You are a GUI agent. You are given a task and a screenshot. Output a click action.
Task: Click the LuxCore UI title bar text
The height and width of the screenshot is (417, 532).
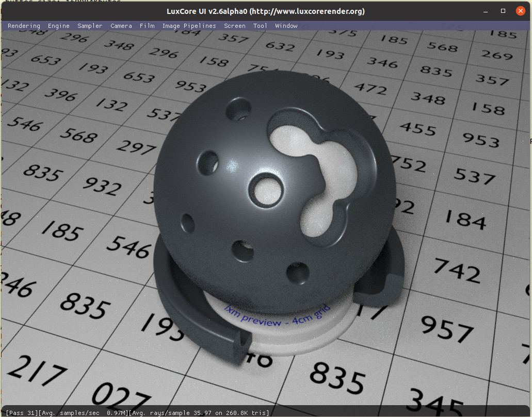coord(266,11)
